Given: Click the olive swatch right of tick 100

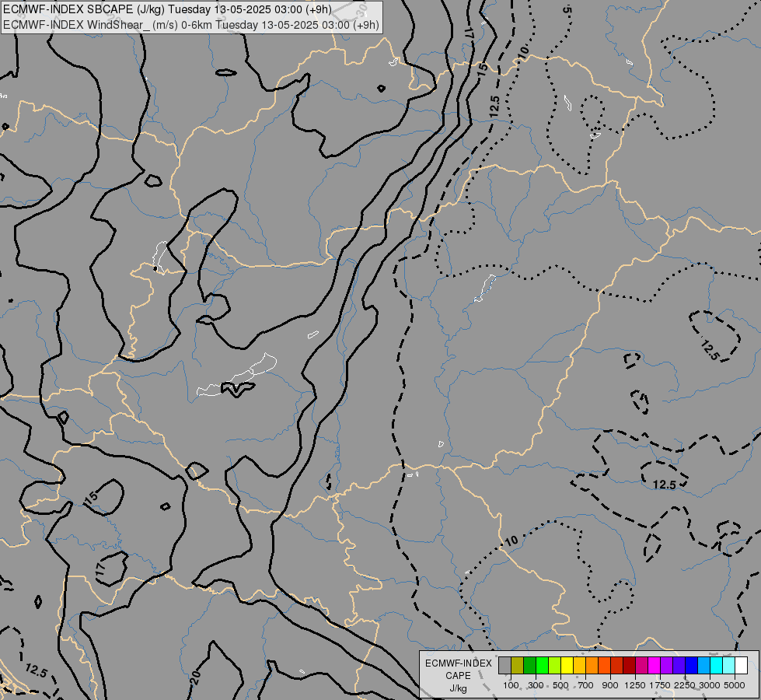Looking at the screenshot, I should point(518,665).
